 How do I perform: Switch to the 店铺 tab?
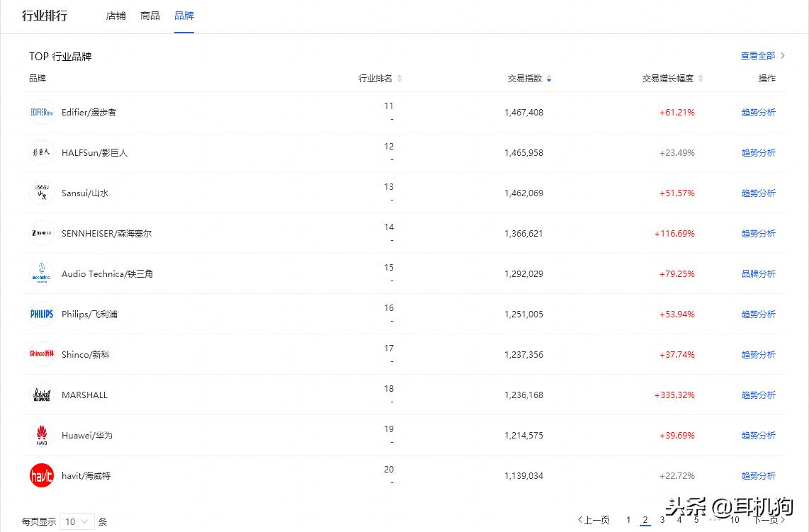coord(115,16)
